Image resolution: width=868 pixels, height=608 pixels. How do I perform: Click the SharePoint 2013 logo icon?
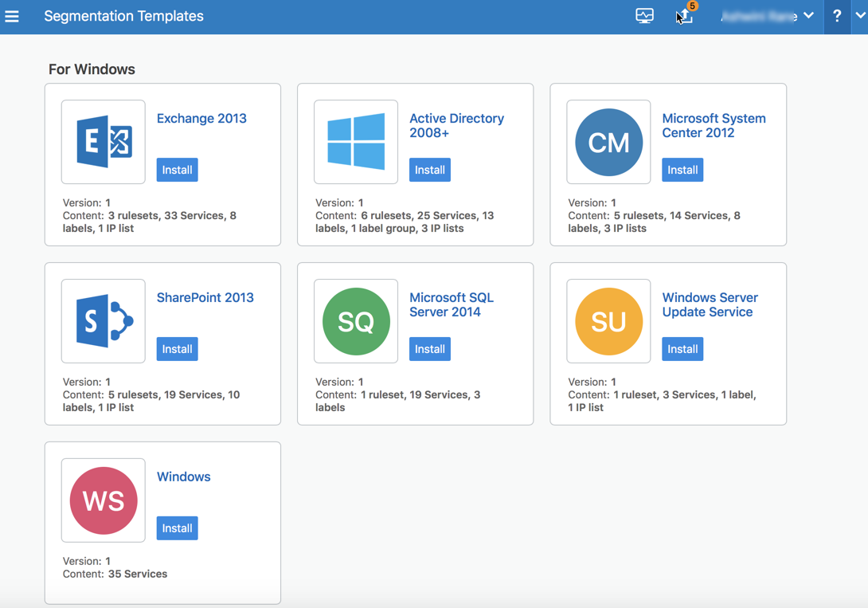pyautogui.click(x=104, y=321)
